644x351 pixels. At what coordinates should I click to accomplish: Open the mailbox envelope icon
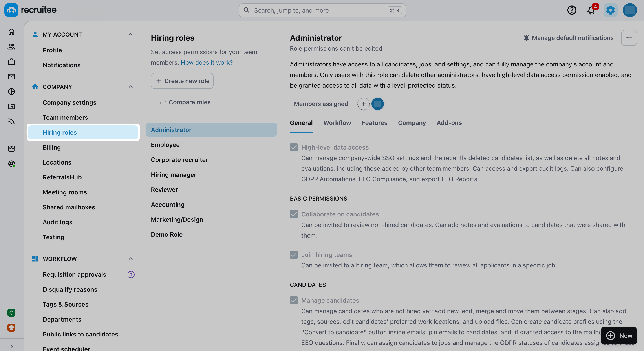click(x=11, y=77)
